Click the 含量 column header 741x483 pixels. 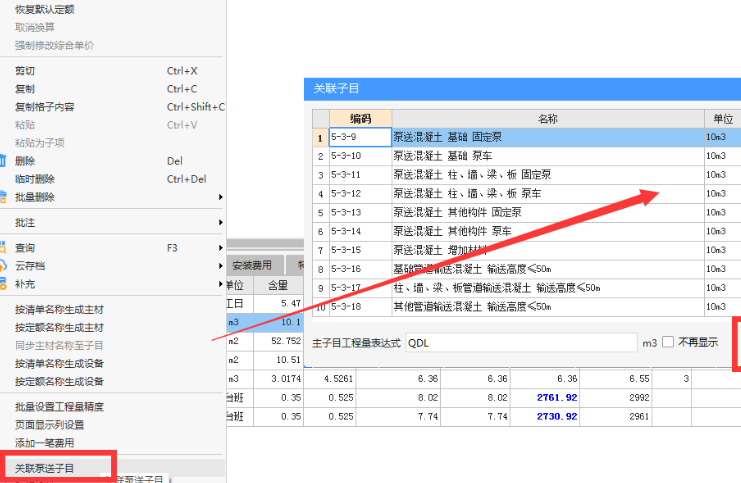278,285
